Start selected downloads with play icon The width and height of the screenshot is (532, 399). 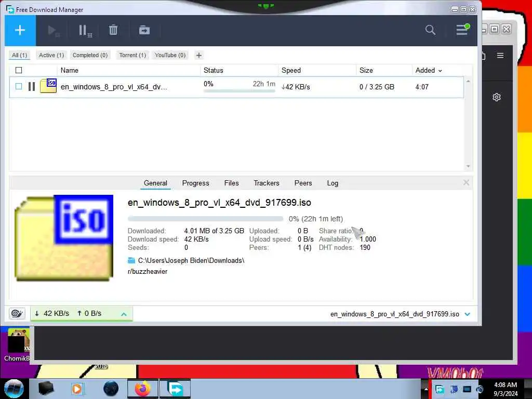pyautogui.click(x=53, y=31)
